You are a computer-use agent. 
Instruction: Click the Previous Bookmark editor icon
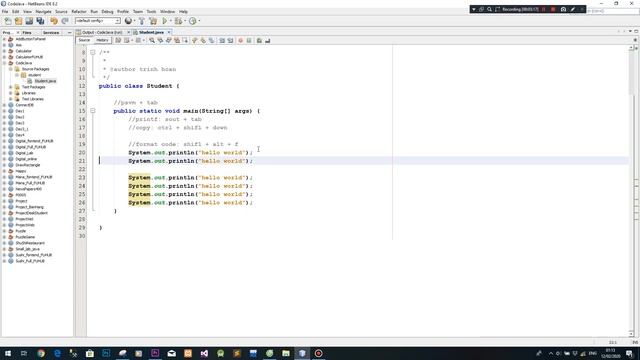[194, 40]
